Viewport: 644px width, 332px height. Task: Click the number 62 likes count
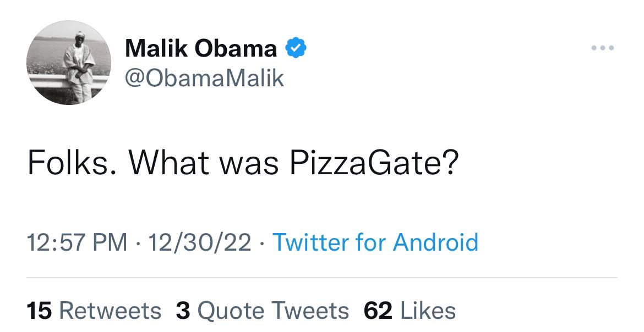tap(378, 311)
